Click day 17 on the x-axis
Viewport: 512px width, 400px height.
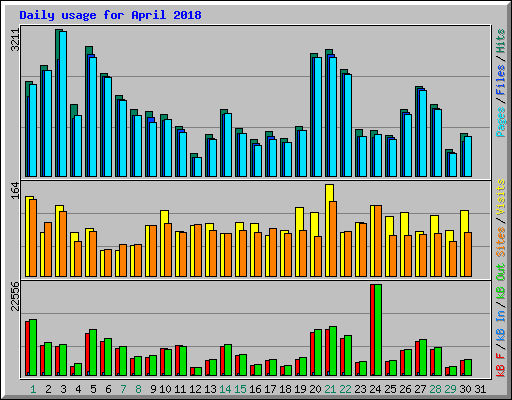(x=270, y=389)
